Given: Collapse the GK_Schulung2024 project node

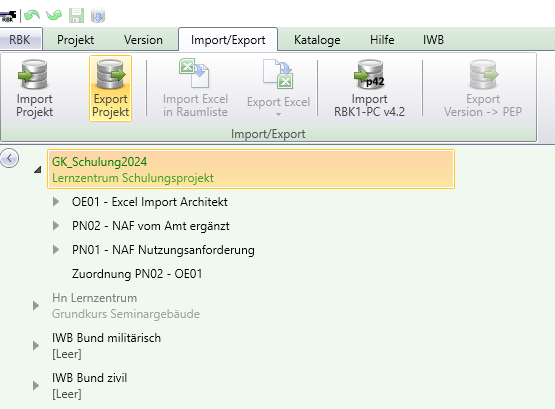Looking at the screenshot, I should click(38, 170).
